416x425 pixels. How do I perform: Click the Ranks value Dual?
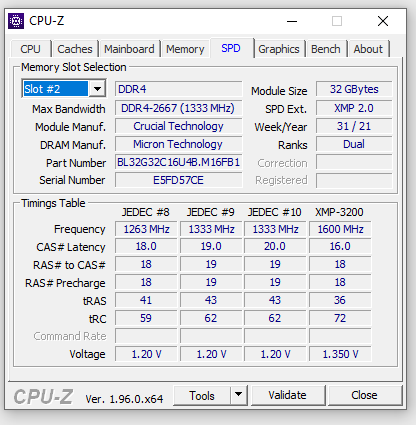[354, 144]
